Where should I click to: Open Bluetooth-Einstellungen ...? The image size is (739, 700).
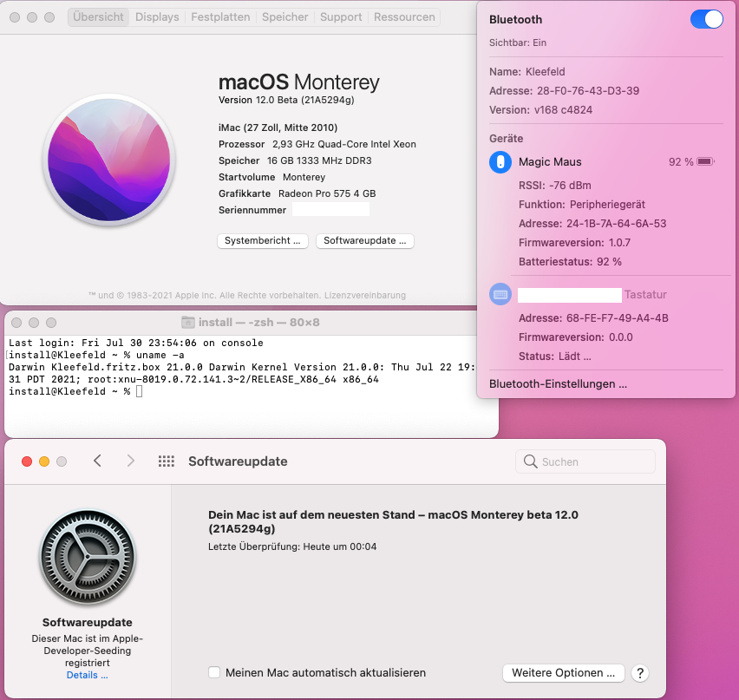point(558,383)
